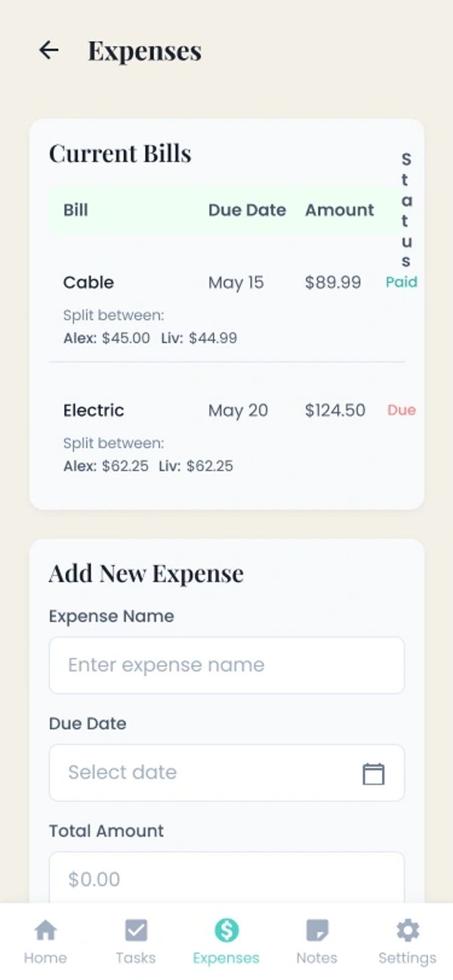Tap the back arrow icon

[x=48, y=51]
